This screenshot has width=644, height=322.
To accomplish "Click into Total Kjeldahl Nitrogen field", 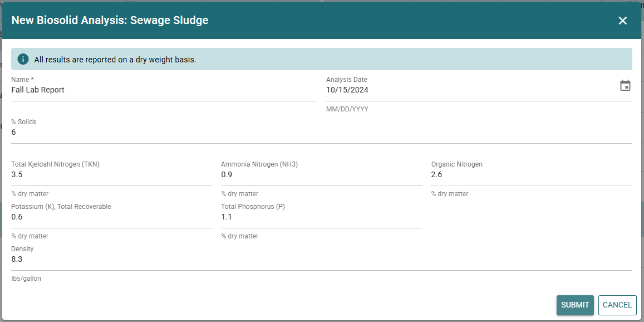I will point(111,175).
